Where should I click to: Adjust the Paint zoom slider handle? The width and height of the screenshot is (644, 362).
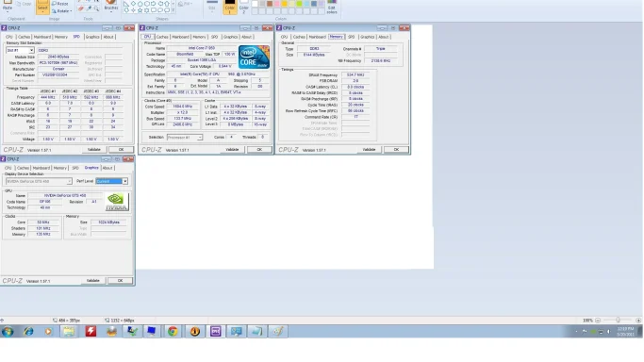click(x=618, y=320)
